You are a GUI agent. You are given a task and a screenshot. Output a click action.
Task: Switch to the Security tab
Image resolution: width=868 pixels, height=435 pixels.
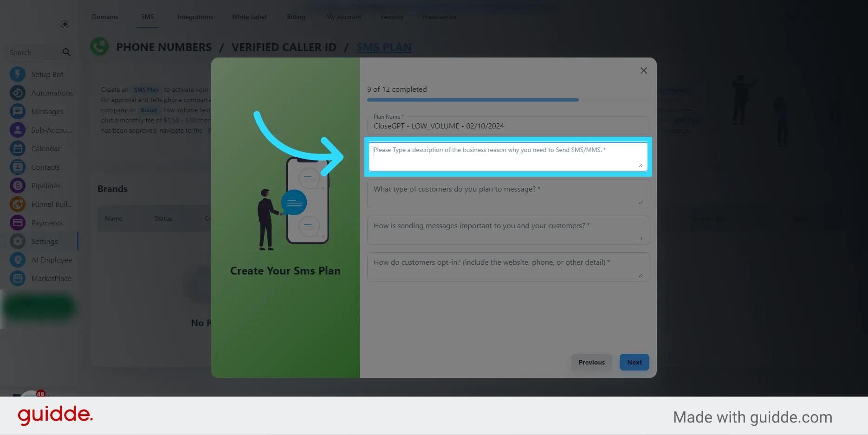391,17
